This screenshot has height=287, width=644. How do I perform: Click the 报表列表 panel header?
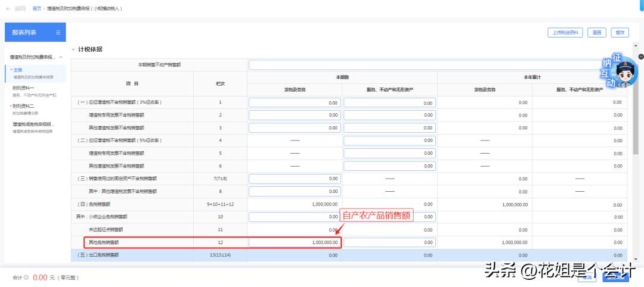pyautogui.click(x=35, y=32)
